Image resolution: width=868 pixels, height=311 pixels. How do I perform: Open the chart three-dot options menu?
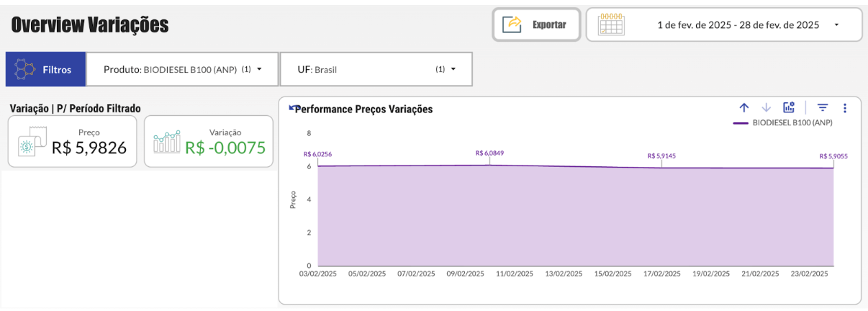point(845,108)
